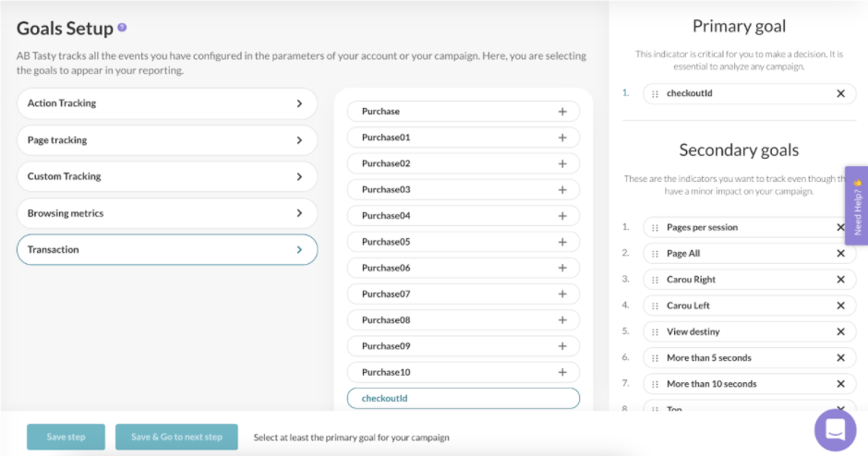This screenshot has height=456, width=868.
Task: Add Purchase07 using its plus icon
Action: [562, 294]
